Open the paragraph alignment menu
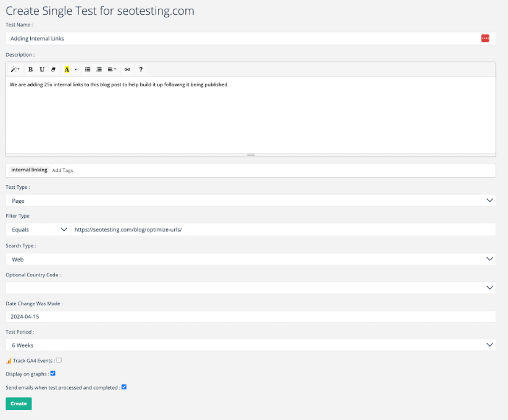 click(112, 69)
